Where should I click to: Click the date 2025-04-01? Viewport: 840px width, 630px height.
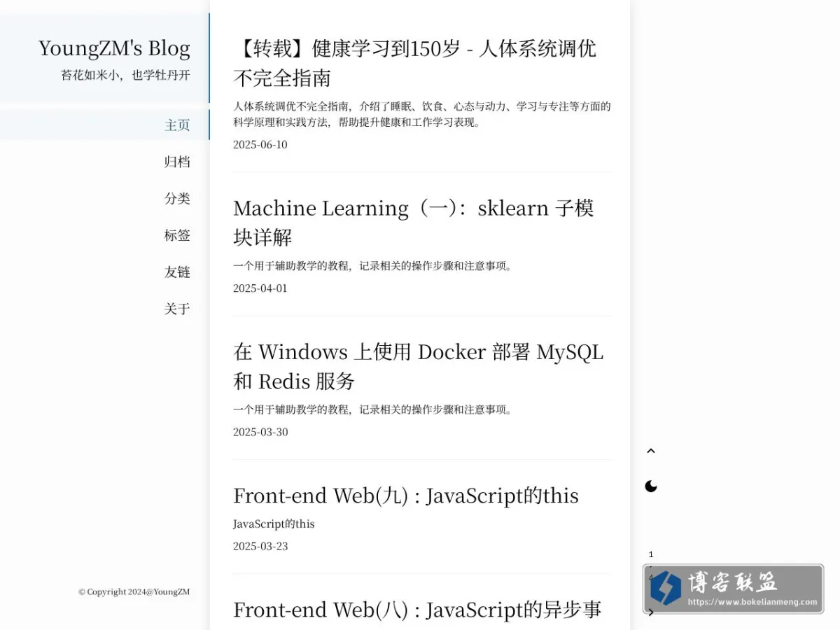click(x=260, y=288)
